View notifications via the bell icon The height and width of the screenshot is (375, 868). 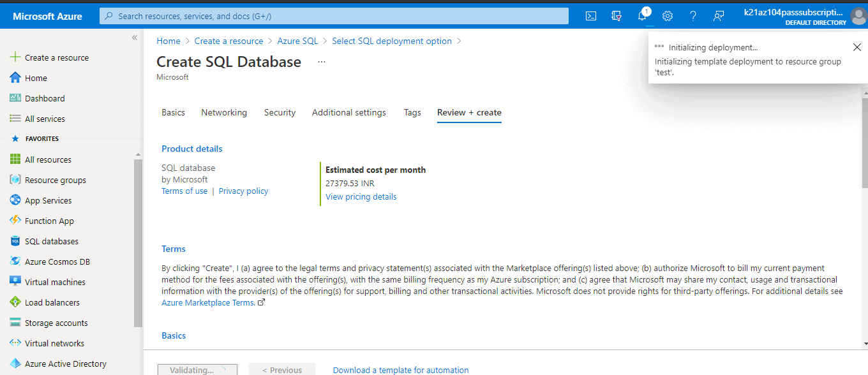(642, 15)
